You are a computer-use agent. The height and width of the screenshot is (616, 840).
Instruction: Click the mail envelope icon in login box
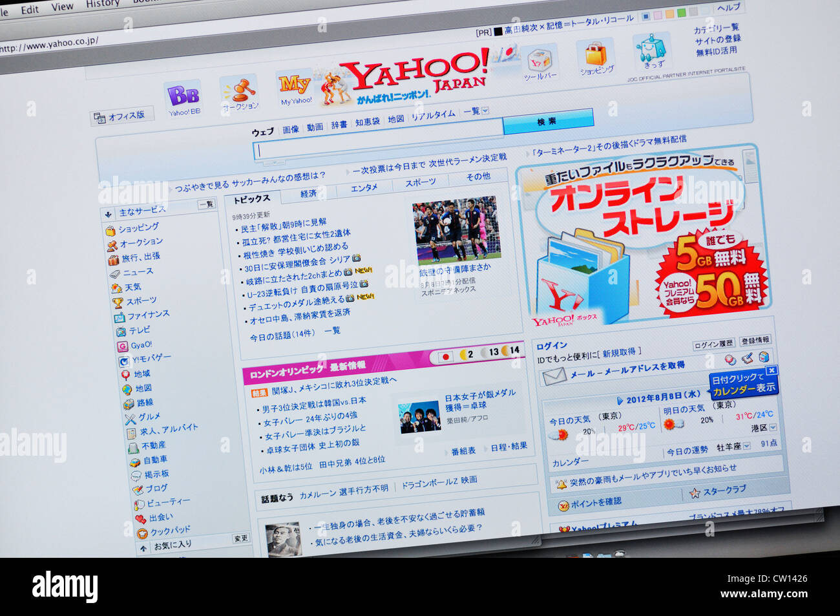tap(554, 377)
